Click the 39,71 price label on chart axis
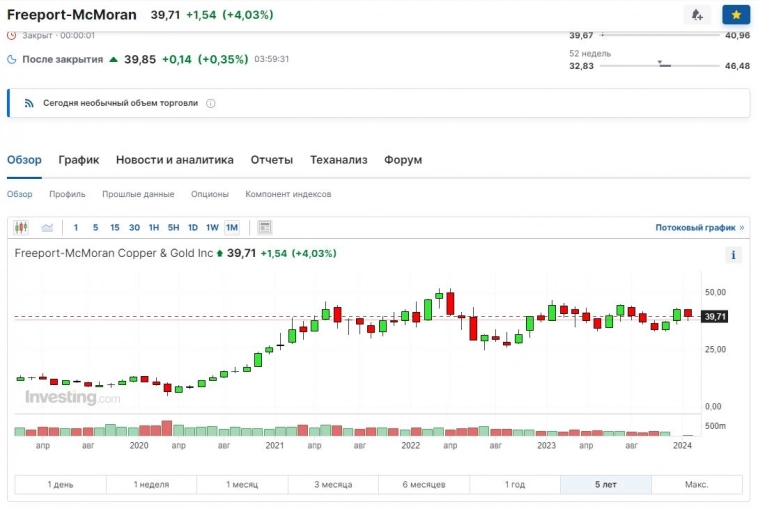 click(x=714, y=317)
